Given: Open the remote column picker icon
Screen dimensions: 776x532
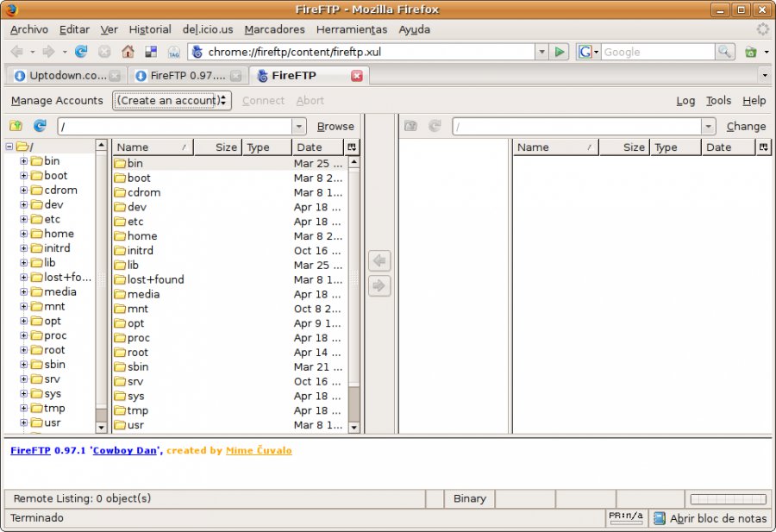Looking at the screenshot, I should (764, 147).
